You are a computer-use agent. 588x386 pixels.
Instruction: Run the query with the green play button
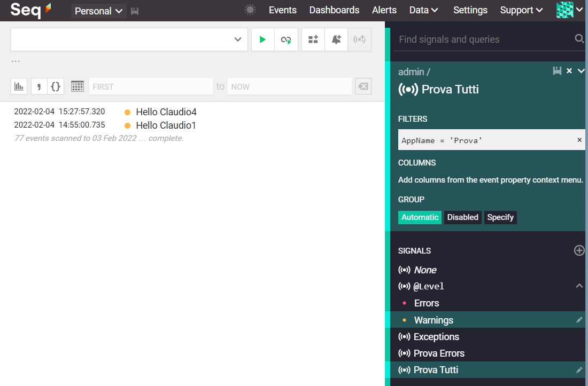click(x=262, y=40)
